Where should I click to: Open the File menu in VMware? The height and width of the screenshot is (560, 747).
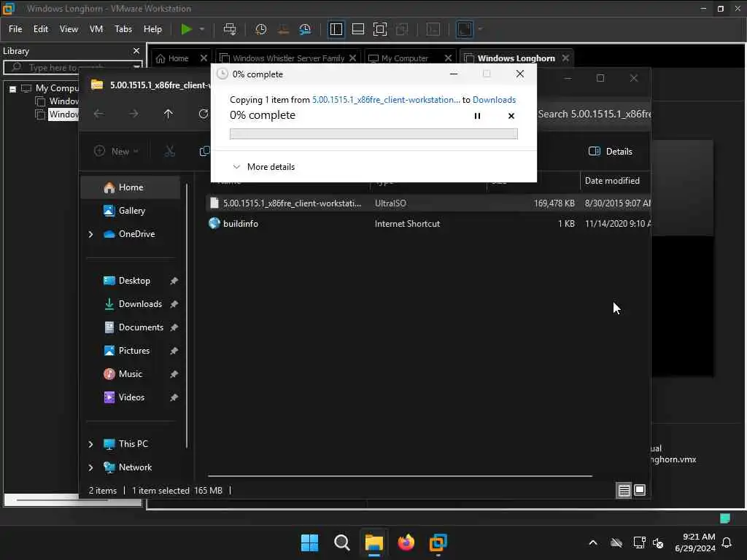15,29
